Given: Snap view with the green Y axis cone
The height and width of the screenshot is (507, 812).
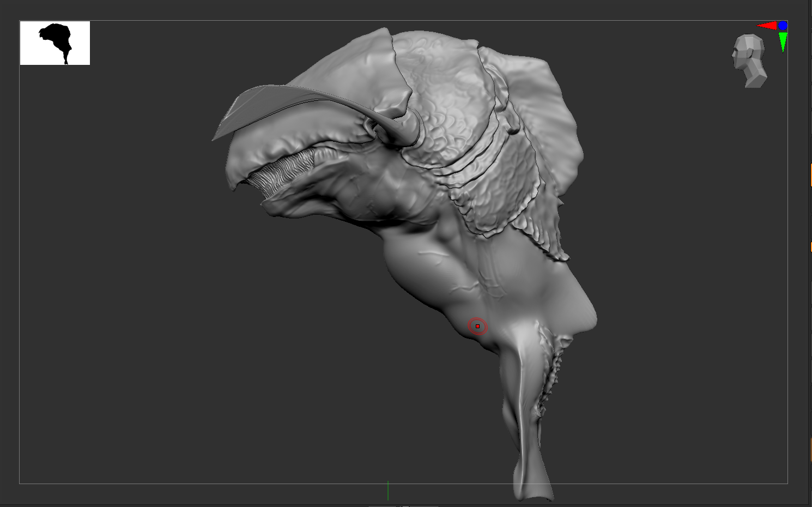Looking at the screenshot, I should (x=783, y=41).
